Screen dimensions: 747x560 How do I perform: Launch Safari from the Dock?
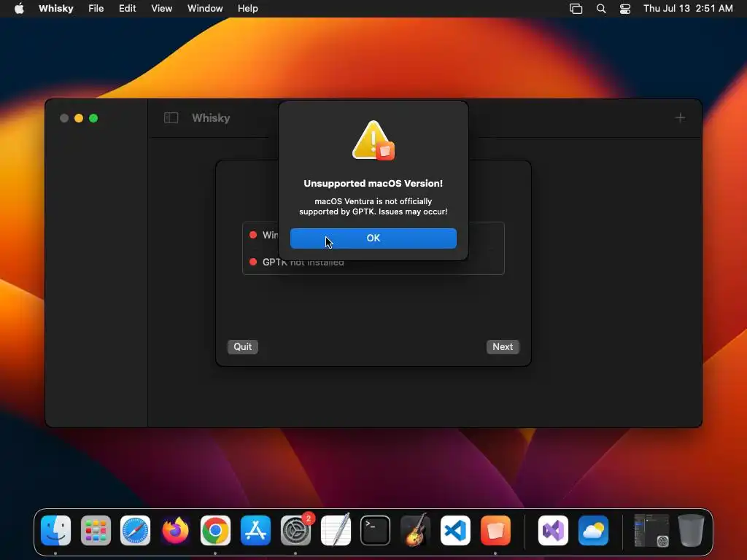(x=135, y=531)
